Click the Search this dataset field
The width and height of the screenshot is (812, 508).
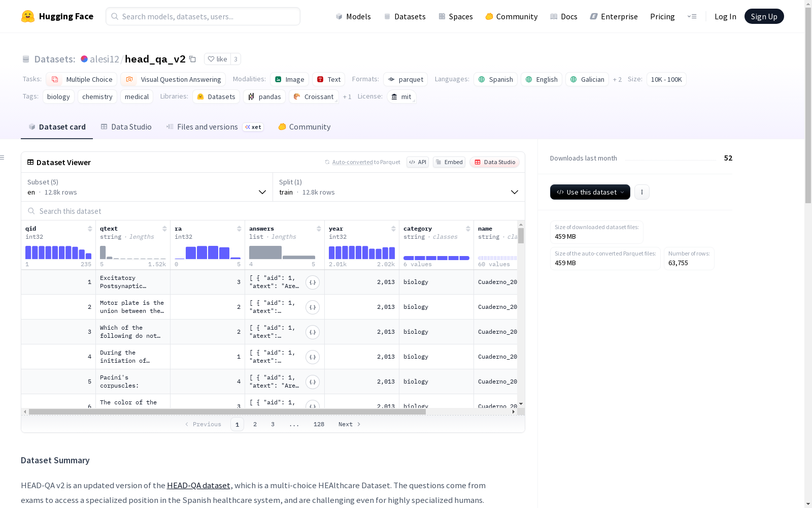(x=273, y=211)
